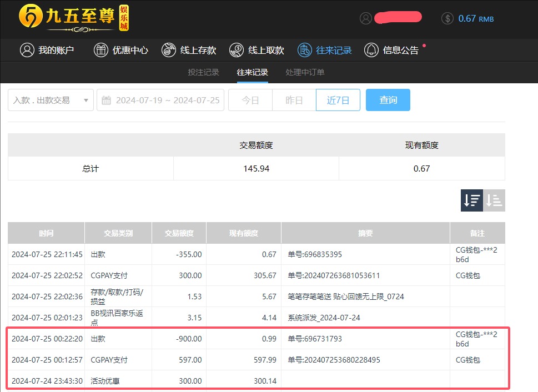Select the 近7日 date filter
This screenshot has height=392, width=538.
coord(338,100)
